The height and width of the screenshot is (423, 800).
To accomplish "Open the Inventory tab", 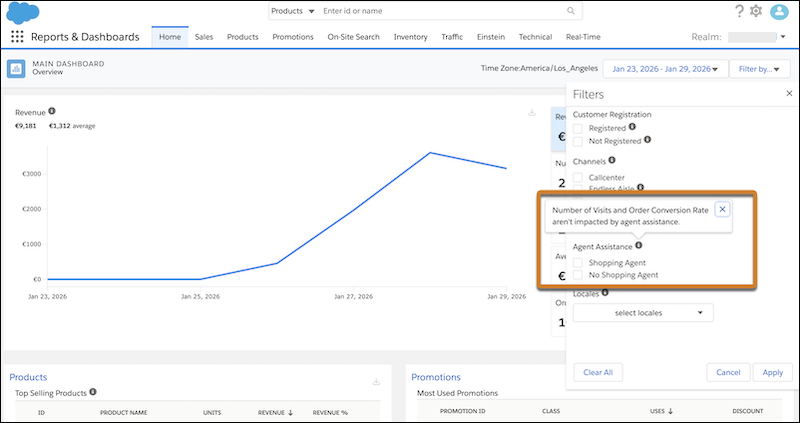I will pos(411,37).
